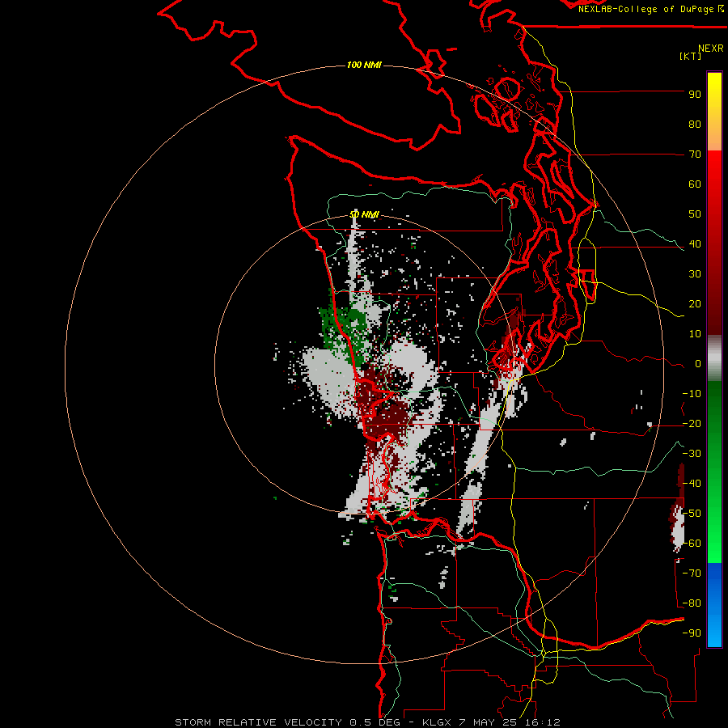
Task: Select the -40 knot scale label
Action: [692, 484]
